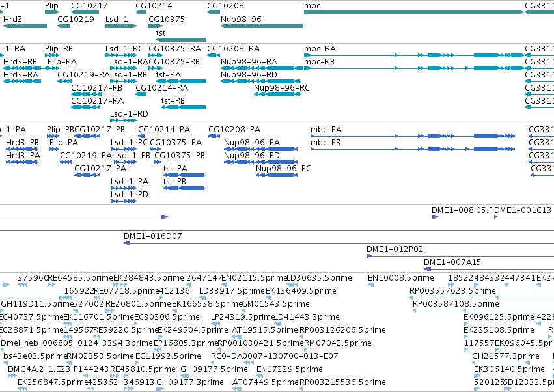
Task: Select transcript mbc-RA
Action: tap(320, 49)
